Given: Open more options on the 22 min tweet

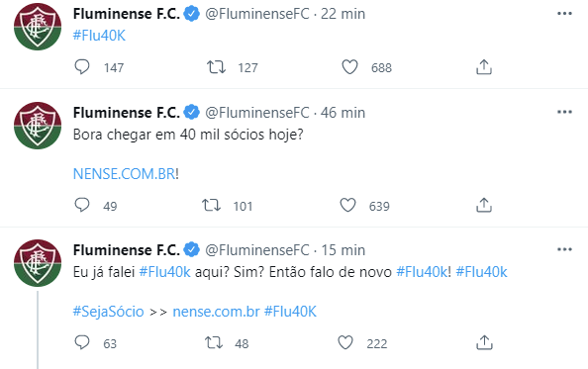Looking at the screenshot, I should pyautogui.click(x=564, y=14).
